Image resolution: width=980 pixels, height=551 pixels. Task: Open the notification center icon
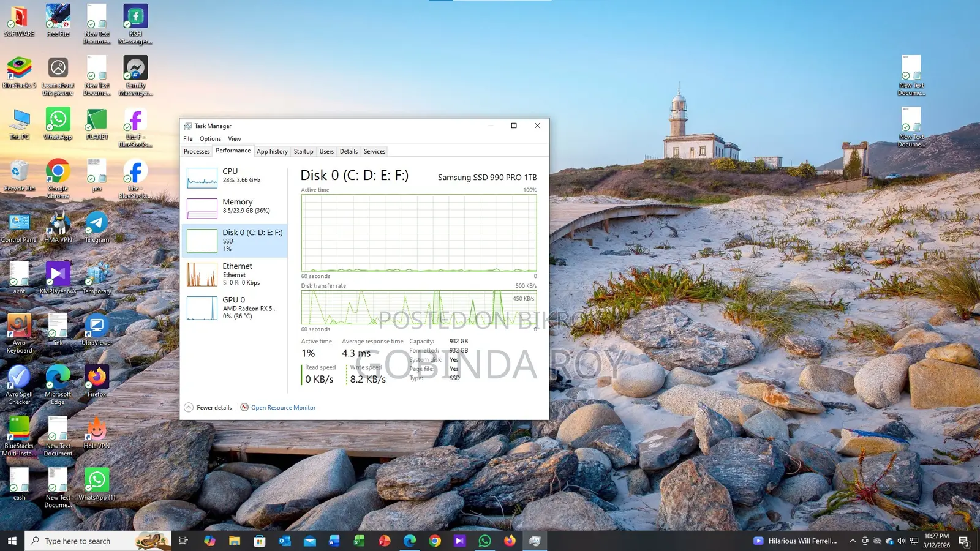964,541
